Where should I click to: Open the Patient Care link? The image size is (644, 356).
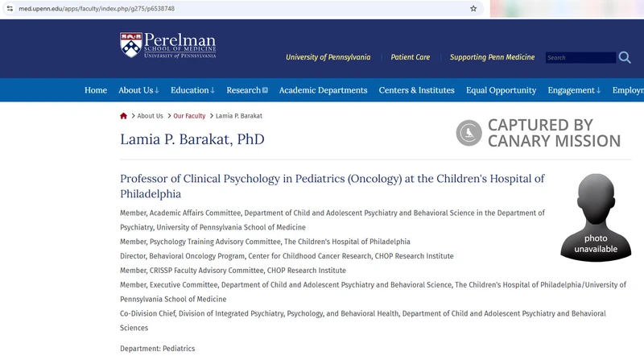[x=411, y=57]
